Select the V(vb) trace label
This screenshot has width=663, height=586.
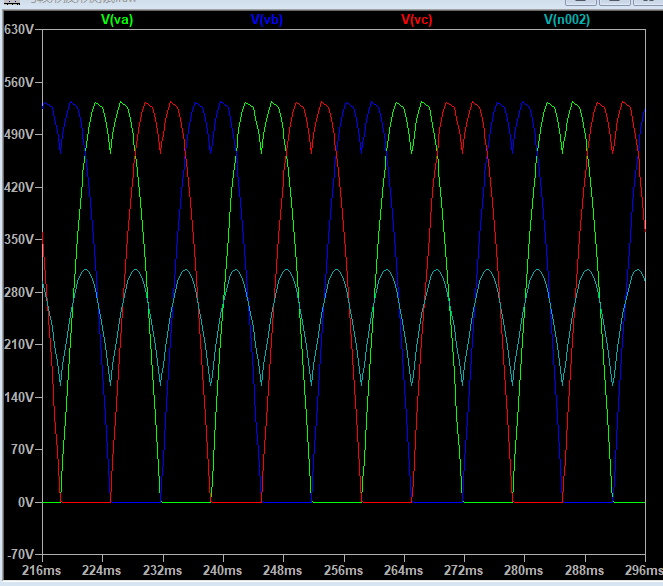pos(267,19)
